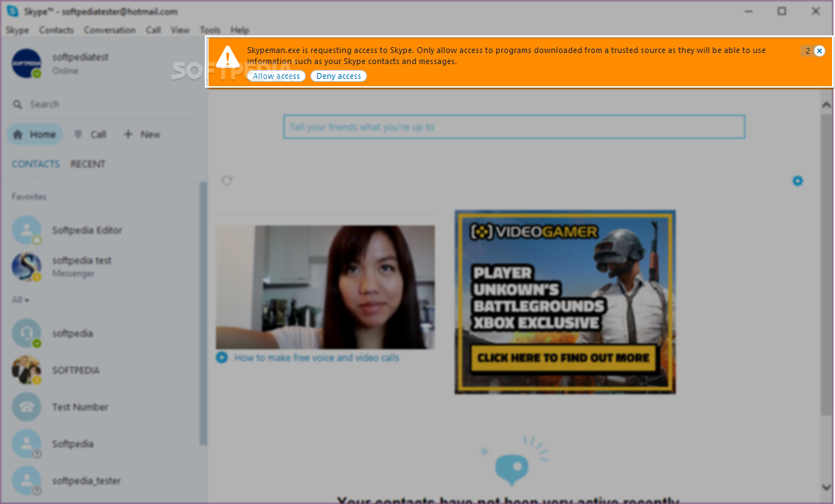Click Deny access in the orange banner
The height and width of the screenshot is (504, 835).
pos(339,76)
